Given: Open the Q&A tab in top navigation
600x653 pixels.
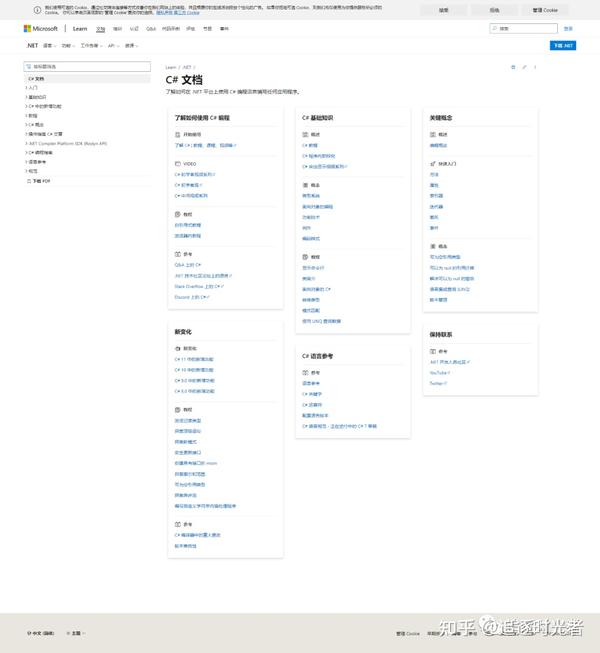Looking at the screenshot, I should point(151,29).
